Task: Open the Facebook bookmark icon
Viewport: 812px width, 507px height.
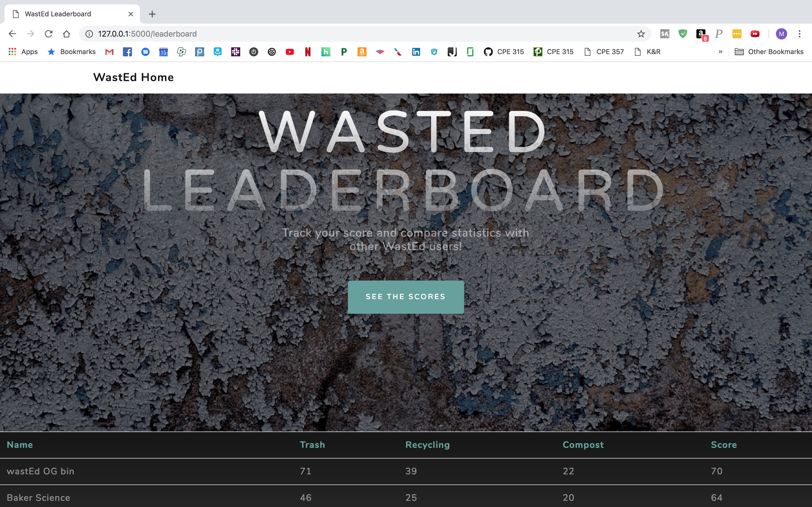Action: [127, 52]
